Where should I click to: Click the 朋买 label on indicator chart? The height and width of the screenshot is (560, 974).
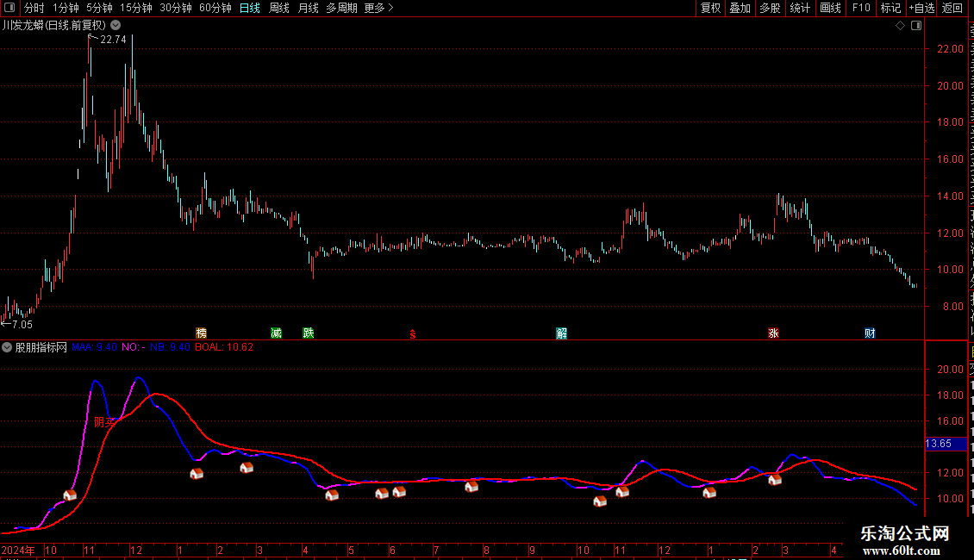tap(104, 422)
